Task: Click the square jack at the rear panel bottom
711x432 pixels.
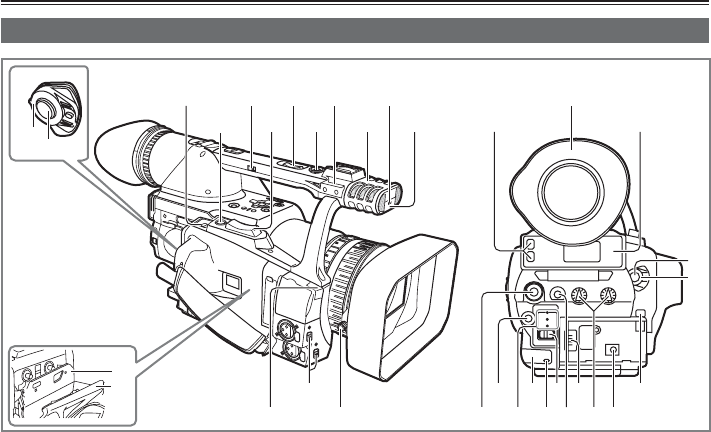Action: [x=614, y=350]
